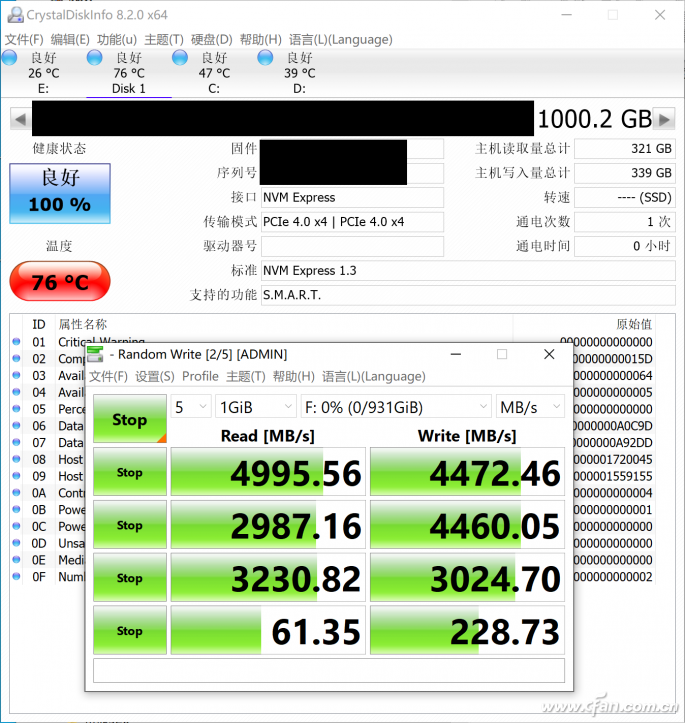This screenshot has width=685, height=723.
Task: Click the CrystalDiskMark window app icon
Action: pos(95,354)
